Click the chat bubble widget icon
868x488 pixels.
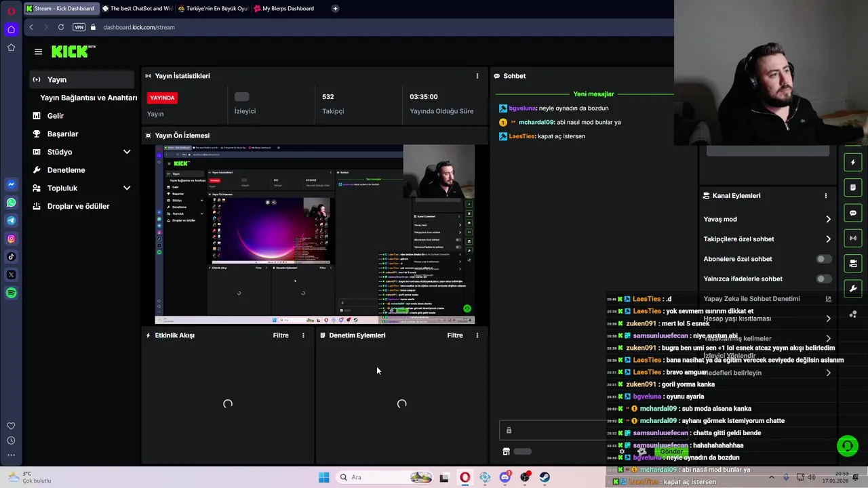click(853, 213)
